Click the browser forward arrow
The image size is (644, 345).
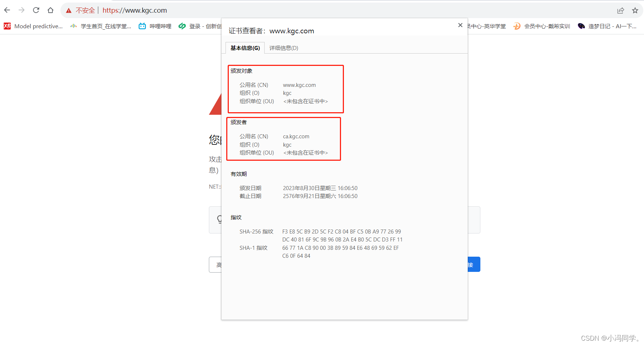[x=22, y=10]
